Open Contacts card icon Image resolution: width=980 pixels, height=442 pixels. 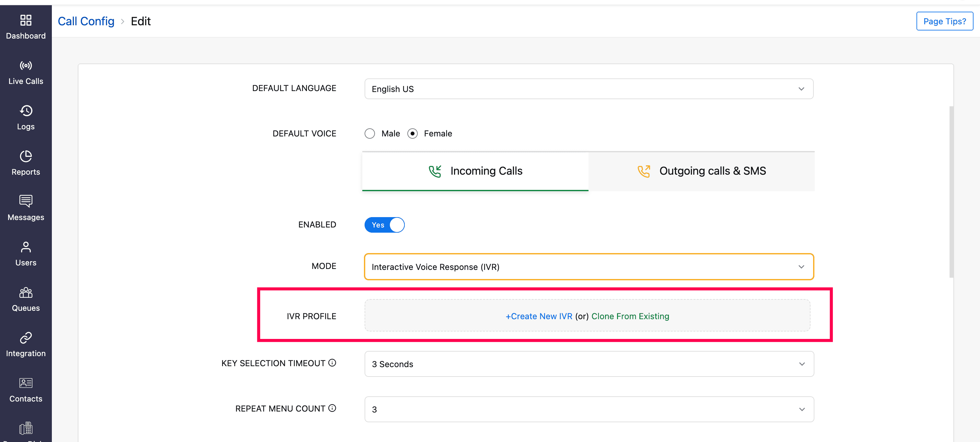[26, 383]
